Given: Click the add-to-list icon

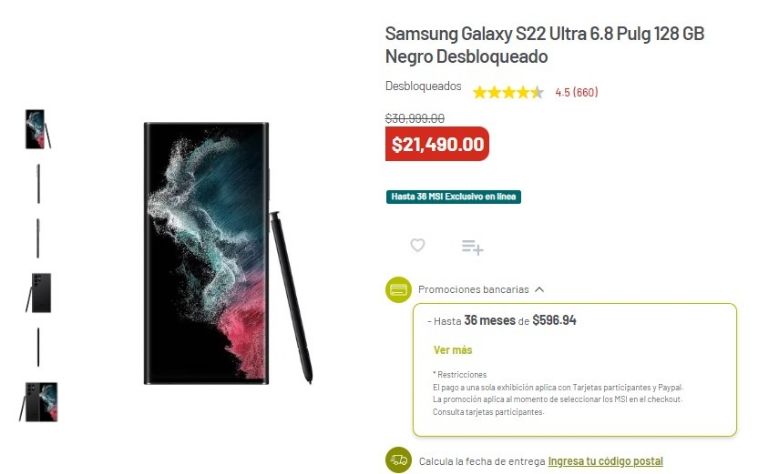Looking at the screenshot, I should click(x=472, y=247).
